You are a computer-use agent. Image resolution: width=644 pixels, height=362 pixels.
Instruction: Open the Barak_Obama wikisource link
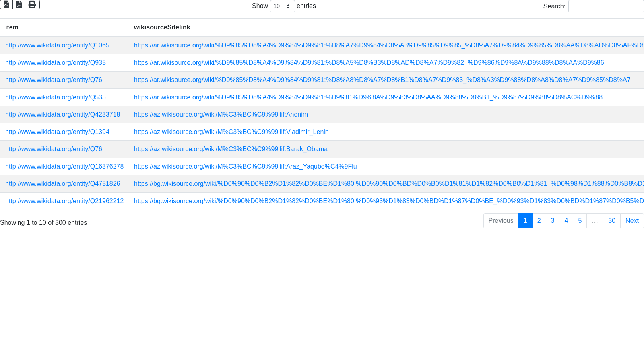pyautogui.click(x=231, y=149)
